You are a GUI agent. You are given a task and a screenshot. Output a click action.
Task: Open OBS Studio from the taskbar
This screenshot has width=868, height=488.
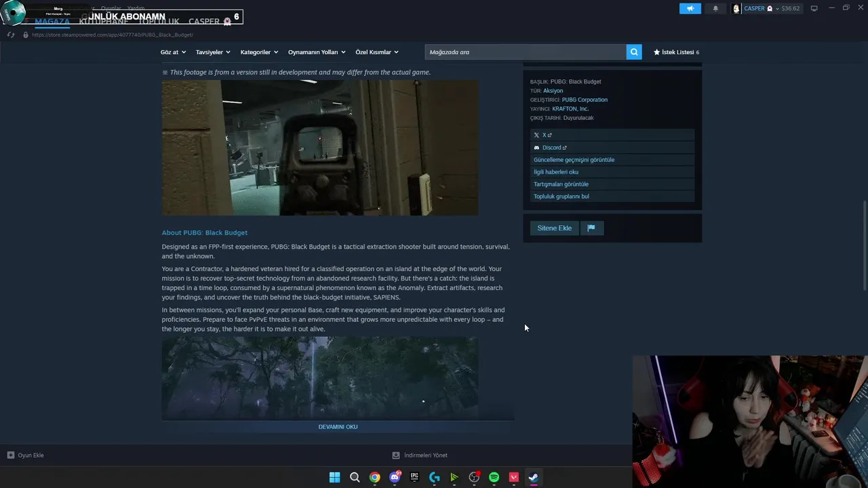point(474,477)
